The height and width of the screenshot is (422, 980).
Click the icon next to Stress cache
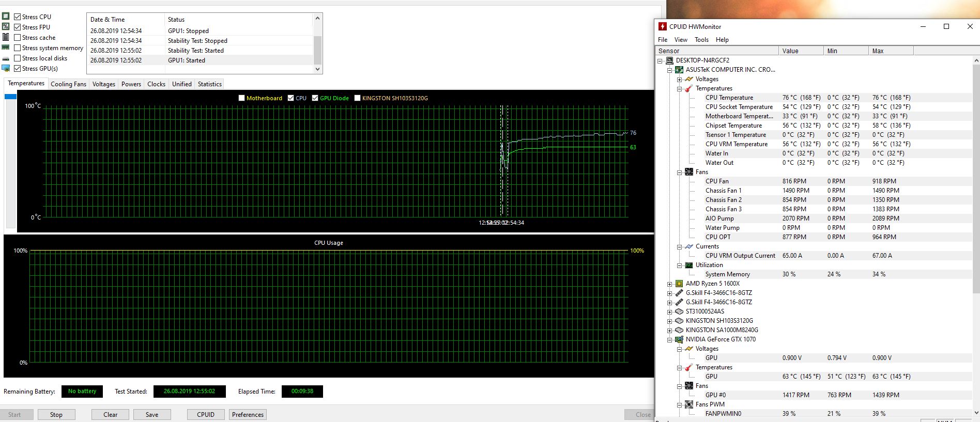point(6,37)
